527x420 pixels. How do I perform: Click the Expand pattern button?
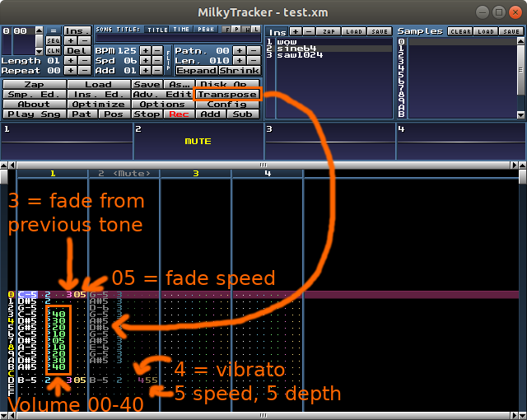pos(197,71)
